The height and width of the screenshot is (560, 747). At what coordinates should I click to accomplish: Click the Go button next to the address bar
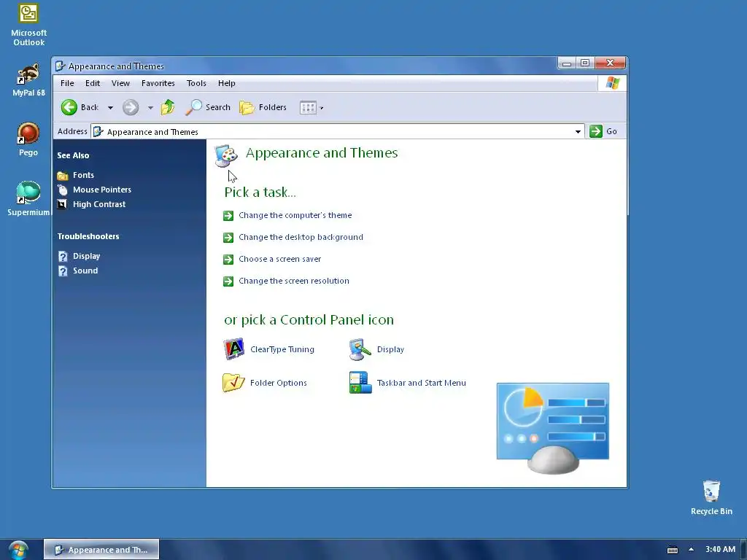(603, 131)
